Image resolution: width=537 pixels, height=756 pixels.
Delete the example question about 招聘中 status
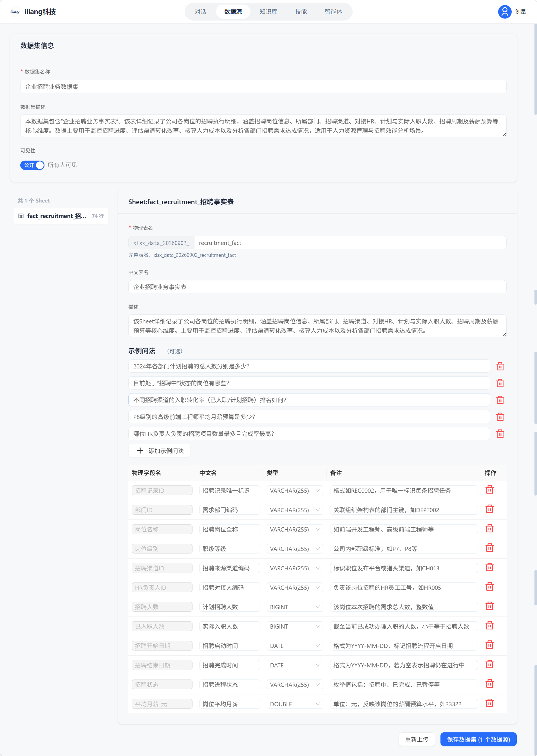[x=500, y=383]
